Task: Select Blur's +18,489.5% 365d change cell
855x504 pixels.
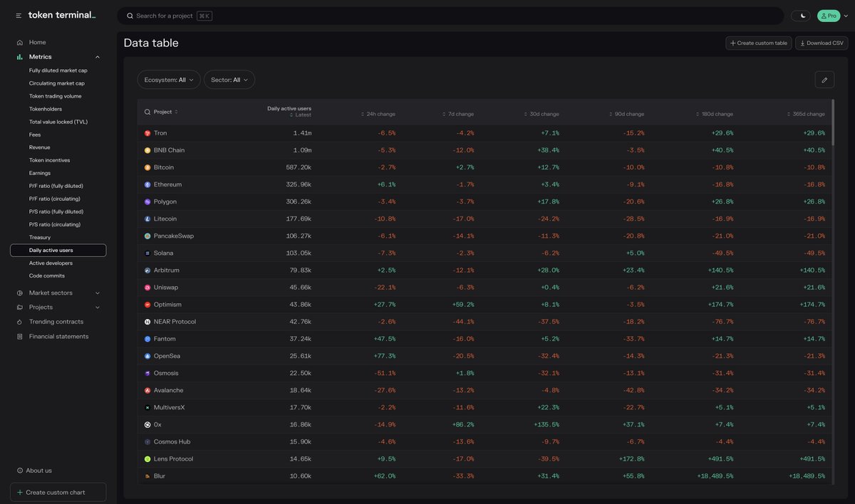Action: coord(807,476)
